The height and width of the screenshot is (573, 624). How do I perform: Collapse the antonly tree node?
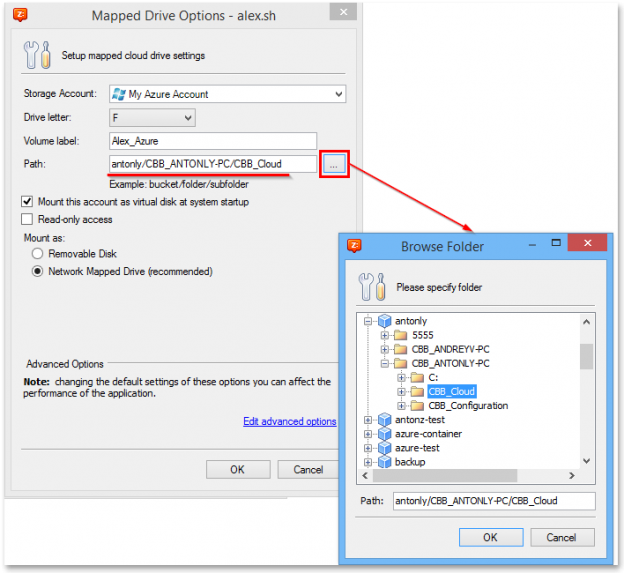(x=368, y=321)
